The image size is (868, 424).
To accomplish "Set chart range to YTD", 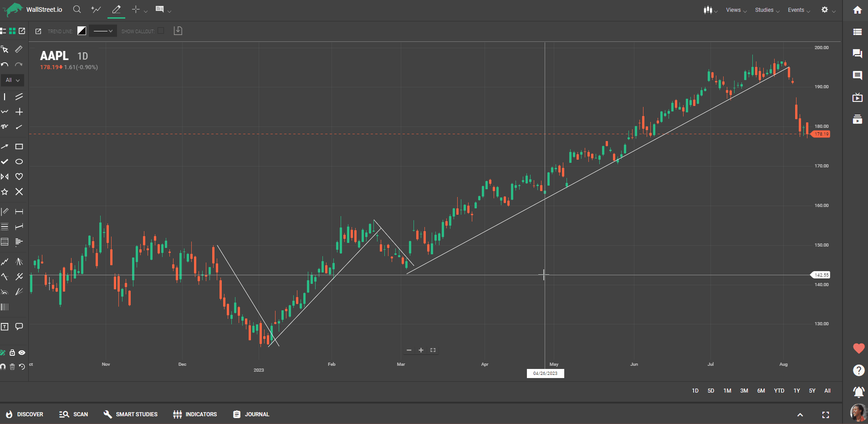I will pos(779,391).
